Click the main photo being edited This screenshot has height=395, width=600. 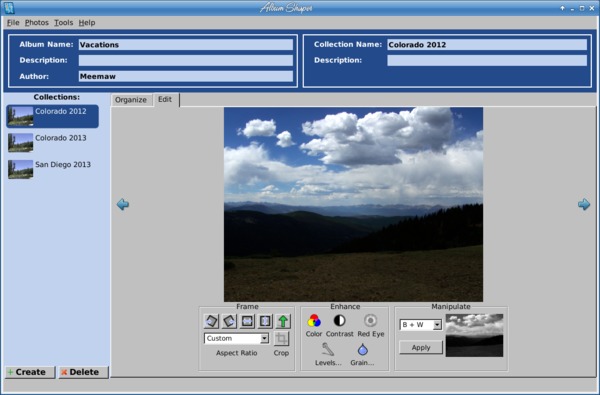[x=354, y=204]
